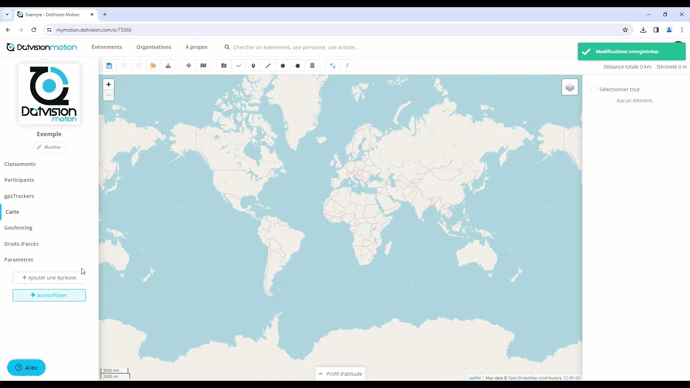Click the folded map icon
Screen dimensions: 690x388
point(203,66)
